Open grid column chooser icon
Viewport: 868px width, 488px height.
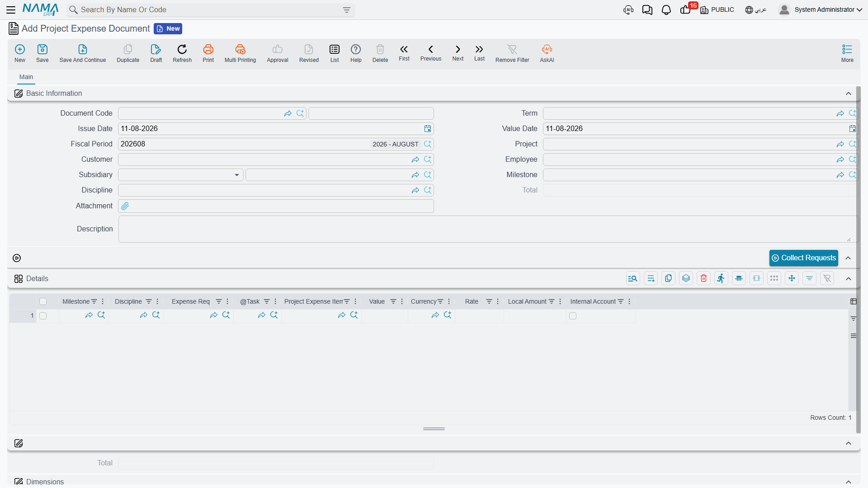point(854,301)
